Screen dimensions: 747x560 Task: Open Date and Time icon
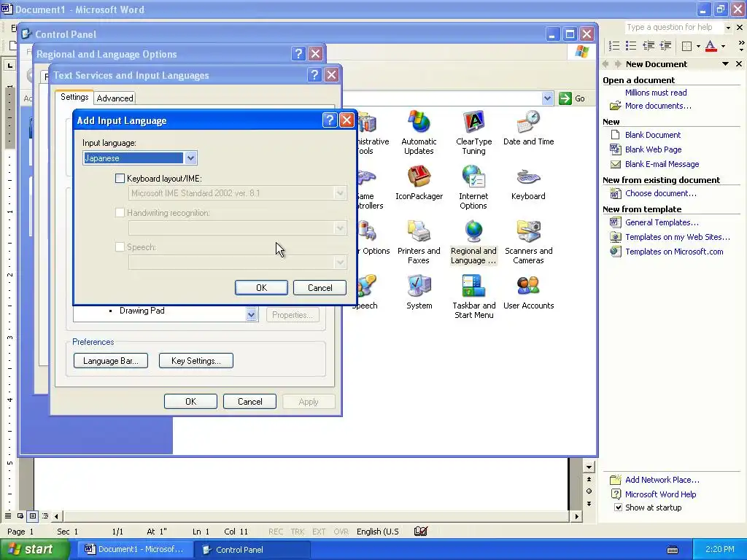(528, 128)
